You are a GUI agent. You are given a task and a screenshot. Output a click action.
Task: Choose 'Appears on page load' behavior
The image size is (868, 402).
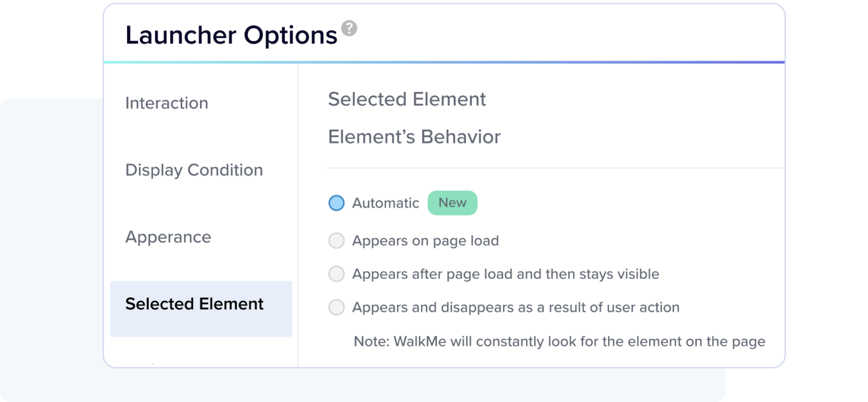pos(337,240)
